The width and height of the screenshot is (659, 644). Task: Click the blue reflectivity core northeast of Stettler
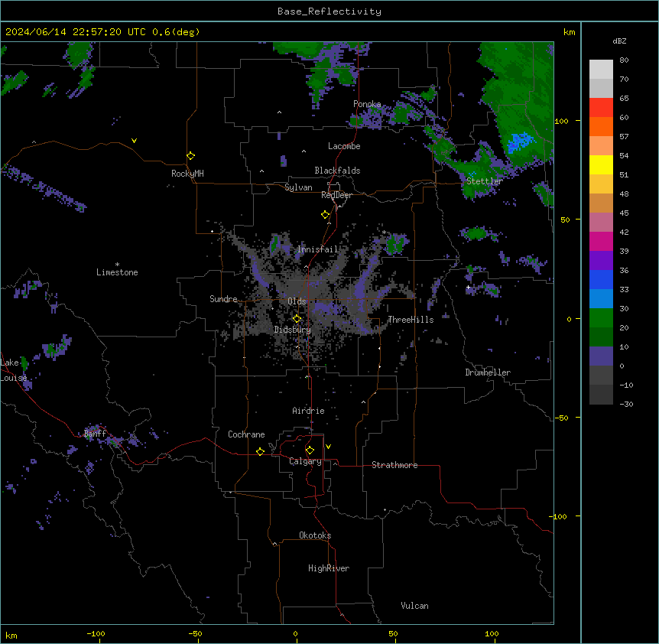520,142
